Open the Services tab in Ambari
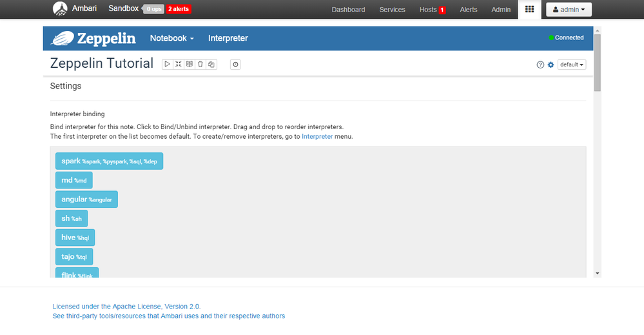 click(x=392, y=10)
